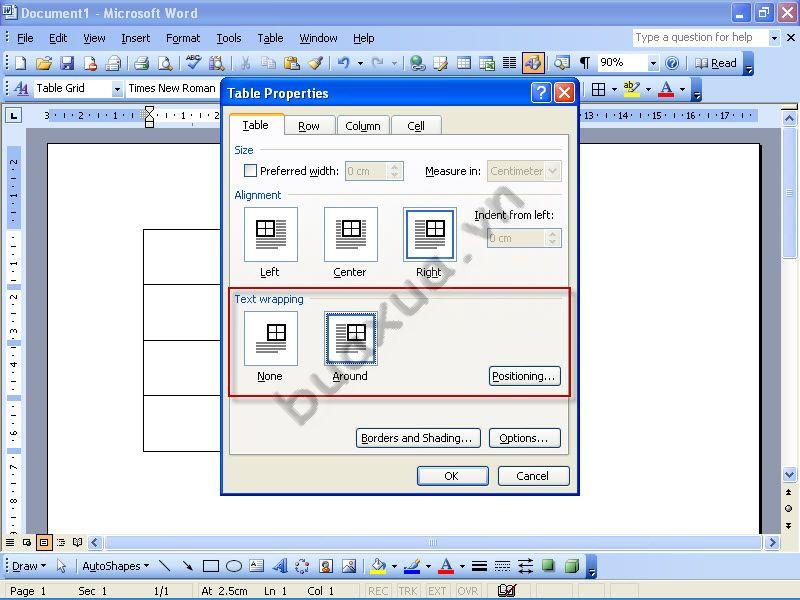Open the Table menu
Image resolution: width=800 pixels, height=600 pixels.
click(270, 38)
